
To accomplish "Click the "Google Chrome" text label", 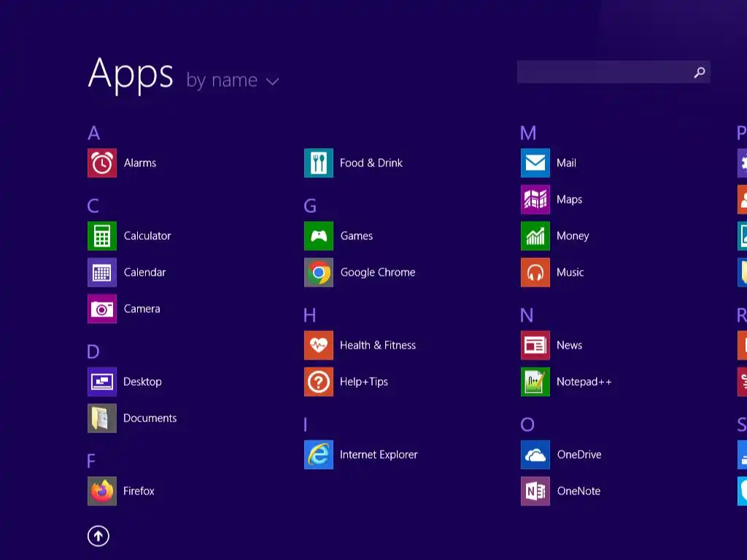I will click(x=378, y=273).
